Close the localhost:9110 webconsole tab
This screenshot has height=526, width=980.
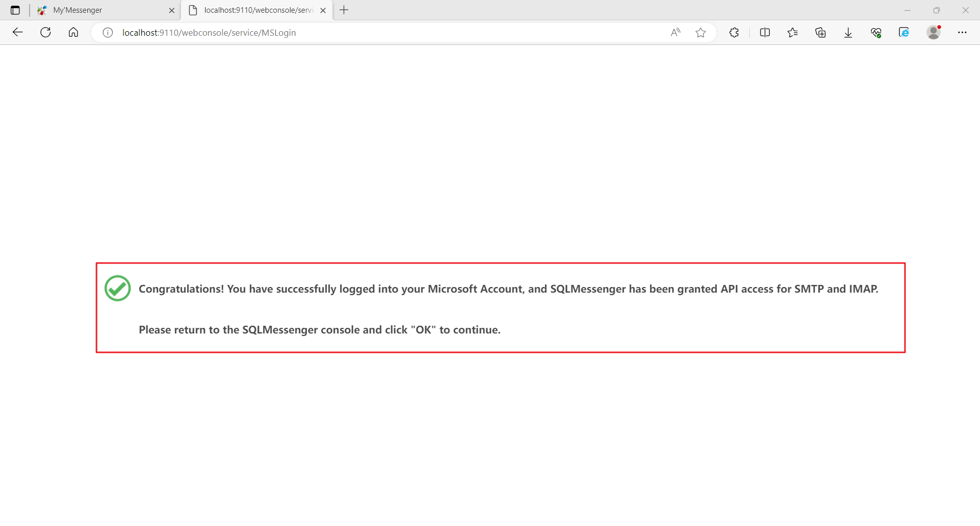[x=323, y=10]
